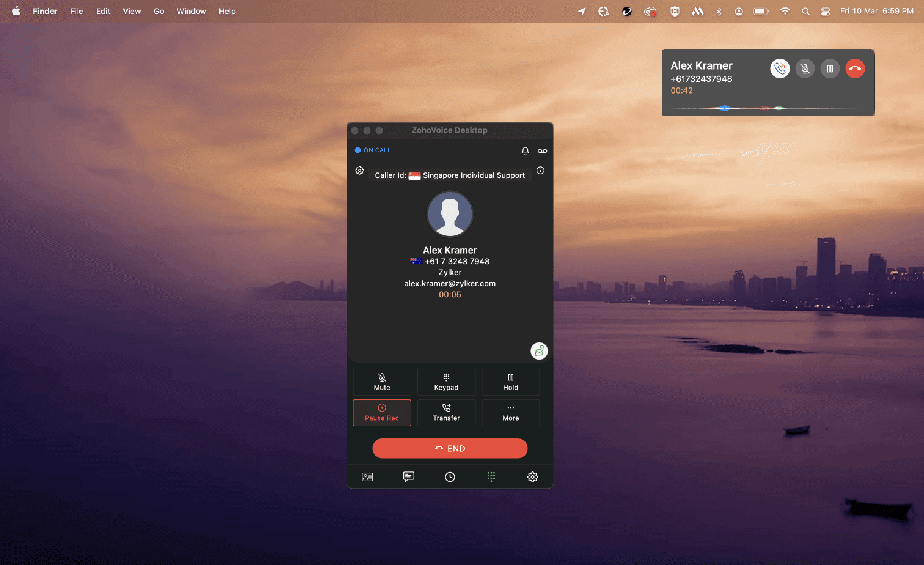Click the green integration icon above call controls
924x565 pixels.
(x=538, y=351)
